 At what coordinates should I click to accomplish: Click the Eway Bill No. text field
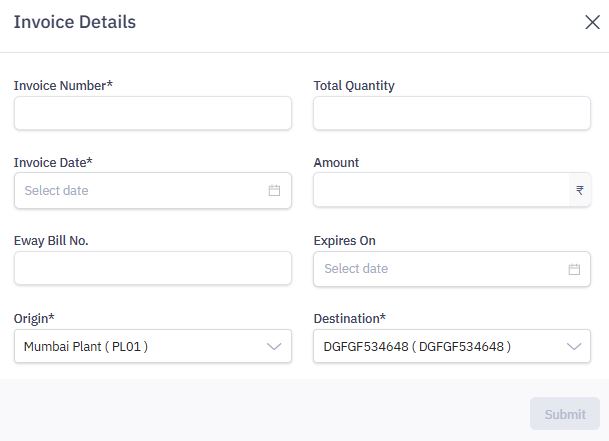[x=153, y=268]
